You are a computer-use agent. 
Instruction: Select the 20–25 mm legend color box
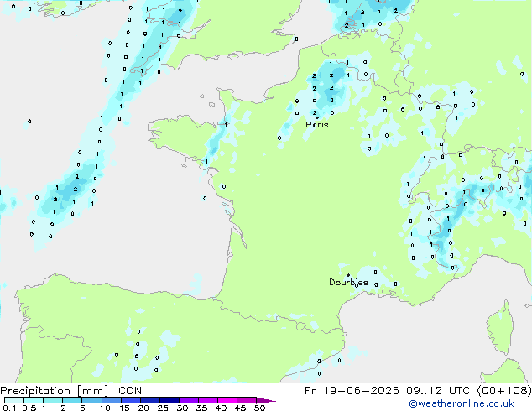[x=150, y=400]
